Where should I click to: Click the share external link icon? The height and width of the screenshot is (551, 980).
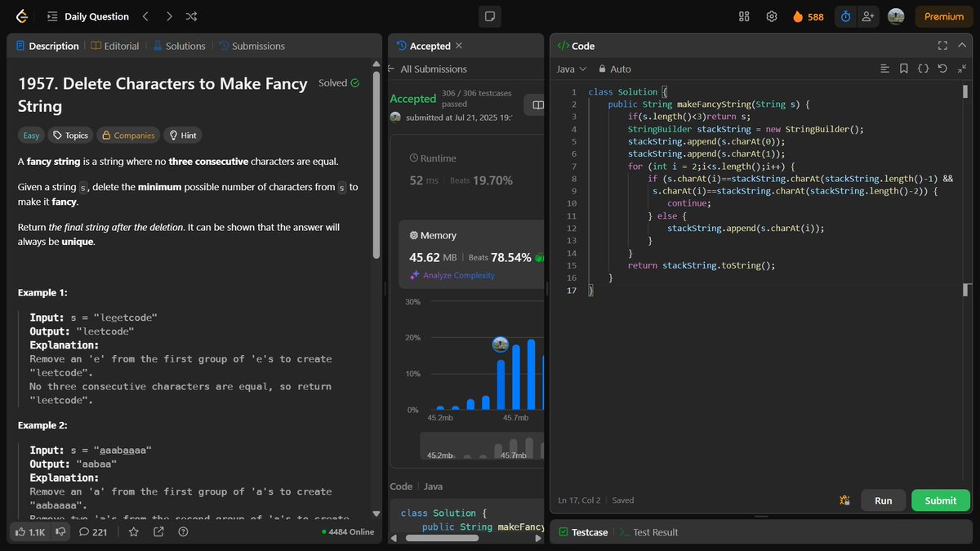pyautogui.click(x=158, y=531)
